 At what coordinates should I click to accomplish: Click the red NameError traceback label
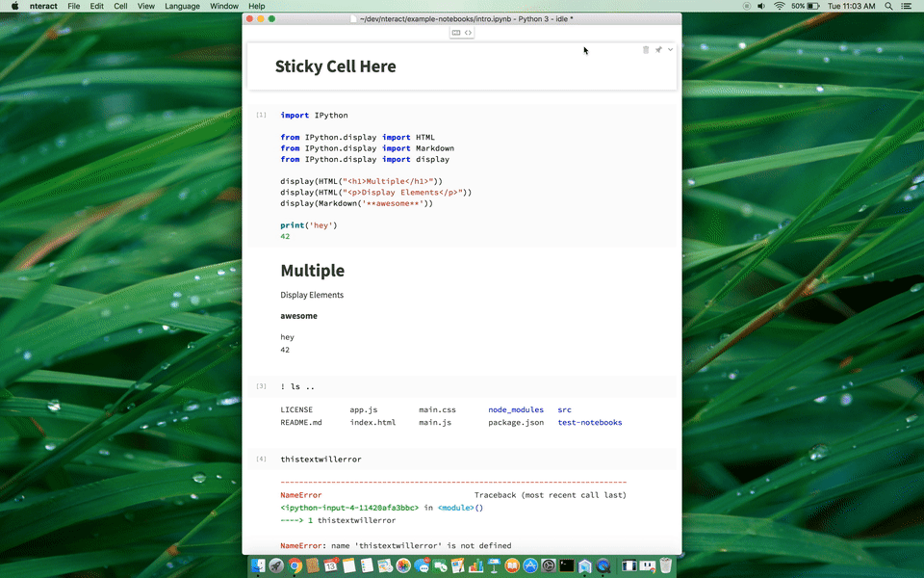[x=301, y=495]
